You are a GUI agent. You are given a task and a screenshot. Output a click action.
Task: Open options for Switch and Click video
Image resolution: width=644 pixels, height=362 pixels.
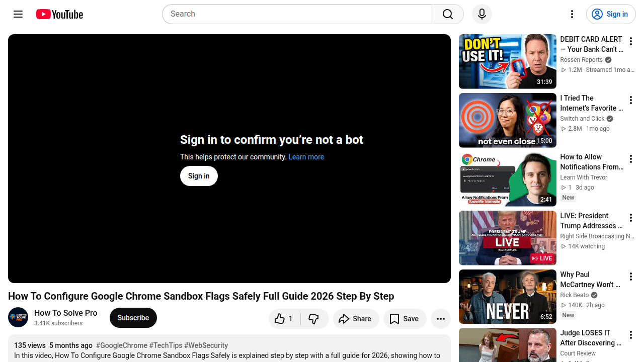coord(631,100)
